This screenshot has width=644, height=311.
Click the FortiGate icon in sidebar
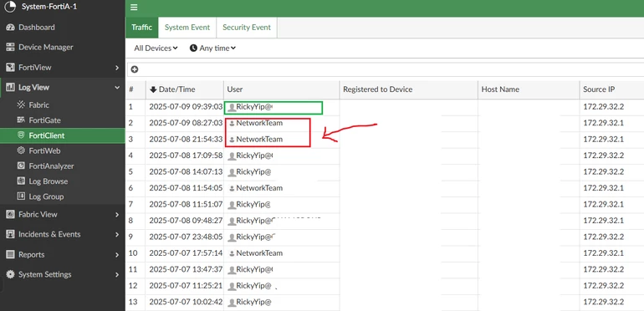[x=21, y=120]
